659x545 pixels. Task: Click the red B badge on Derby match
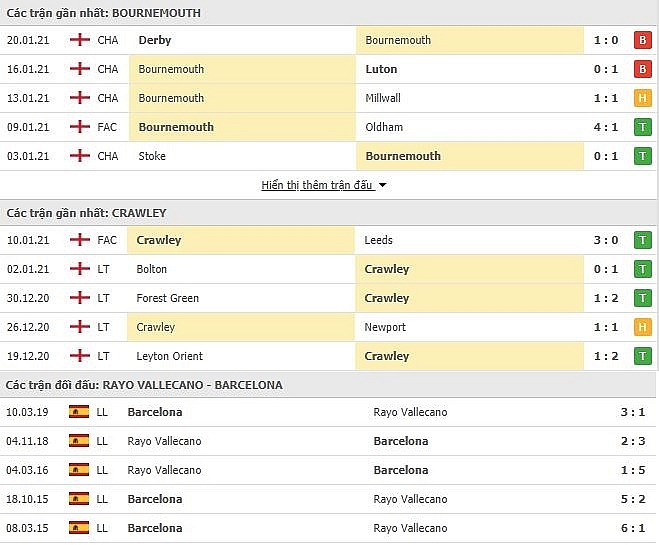(643, 41)
